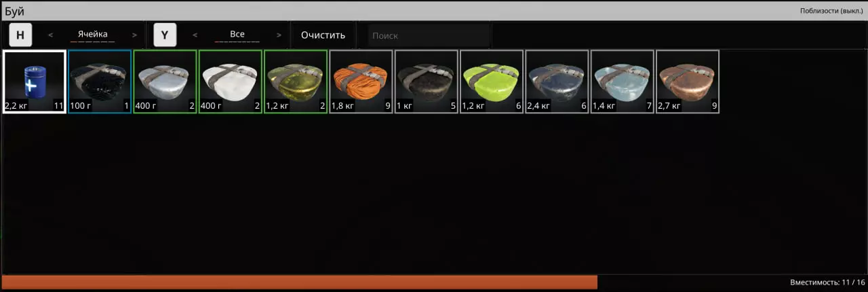868x292 pixels.
Task: Select the orange ore pile weighing 1,8 кг
Action: [361, 81]
